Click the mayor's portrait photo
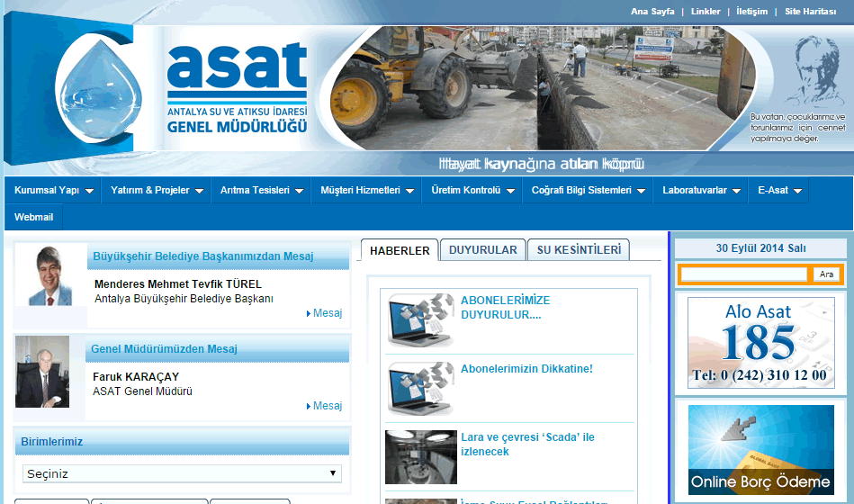The width and height of the screenshot is (854, 504). pyautogui.click(x=50, y=275)
